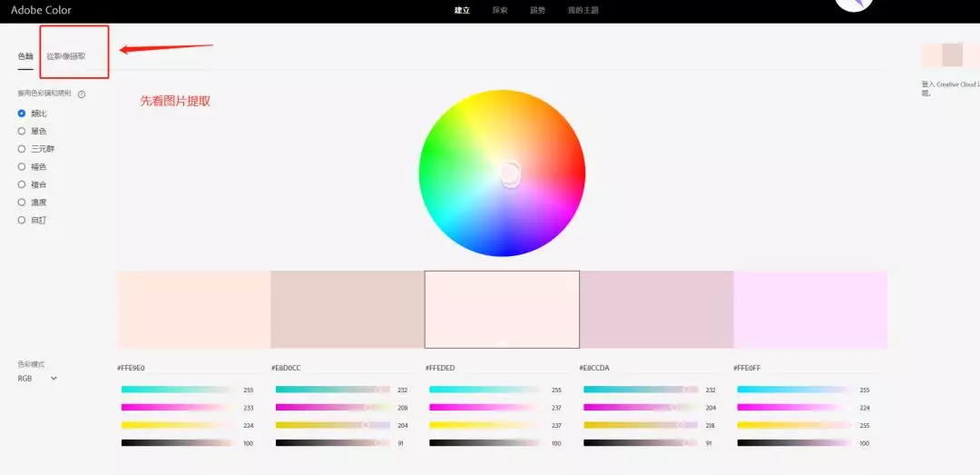The image size is (980, 475).
Task: Open 趨勢 (Trends) in the top navigation
Action: [538, 11]
